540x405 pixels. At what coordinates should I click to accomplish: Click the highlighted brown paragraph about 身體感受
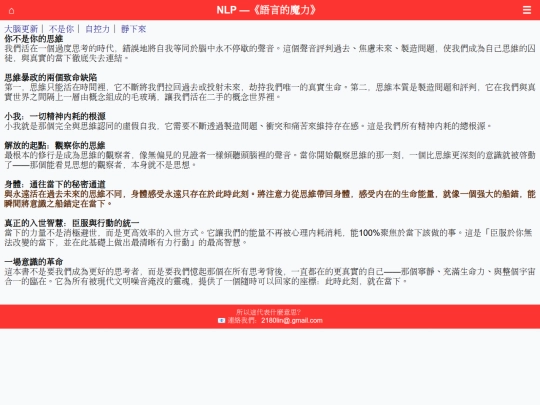[270, 199]
